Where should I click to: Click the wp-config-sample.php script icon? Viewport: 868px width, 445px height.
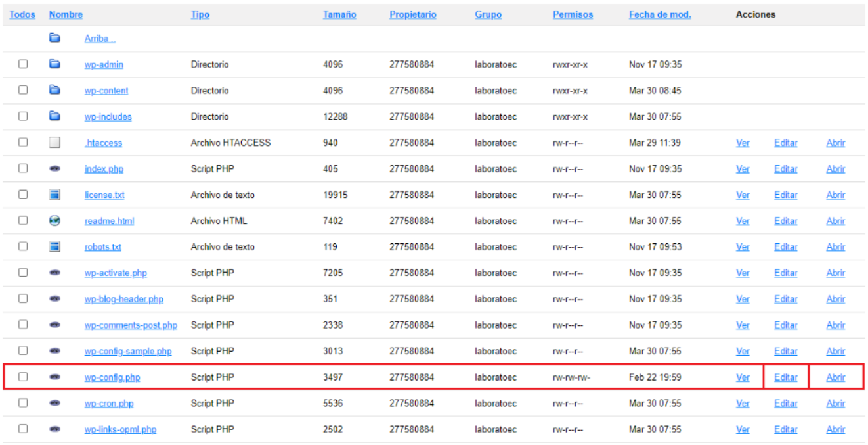55,351
